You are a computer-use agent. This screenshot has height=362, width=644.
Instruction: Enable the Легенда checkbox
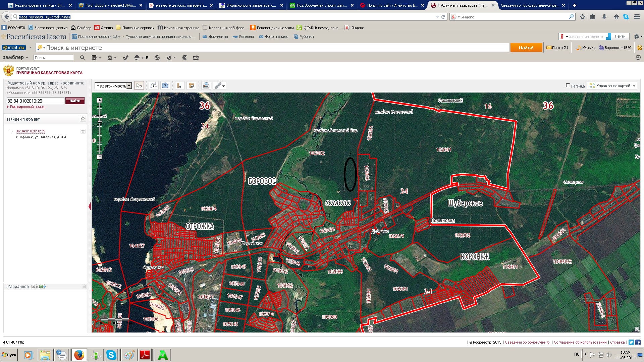click(568, 85)
